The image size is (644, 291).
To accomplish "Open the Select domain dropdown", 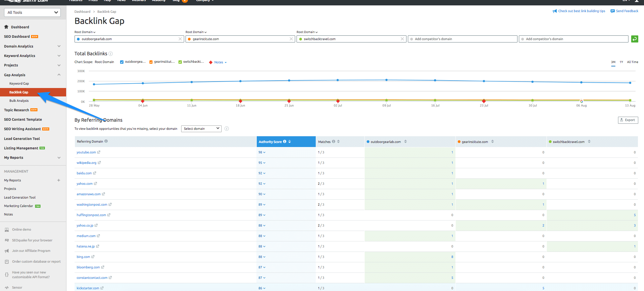I will (201, 128).
